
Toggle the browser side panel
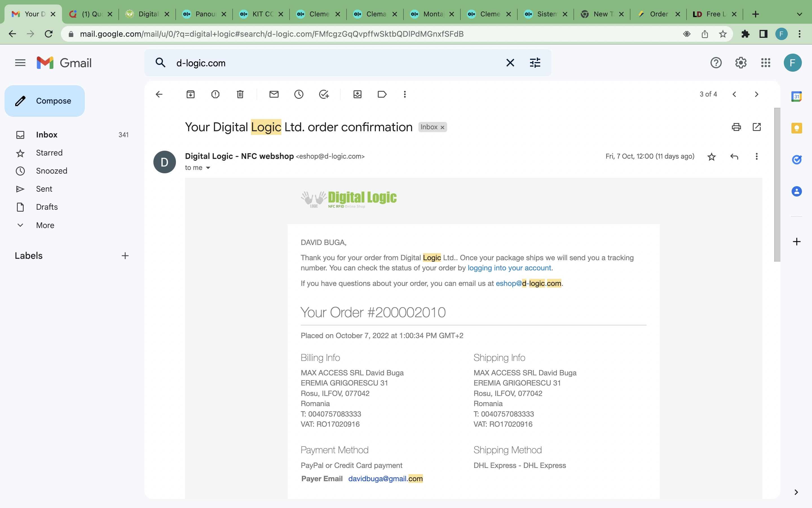764,34
